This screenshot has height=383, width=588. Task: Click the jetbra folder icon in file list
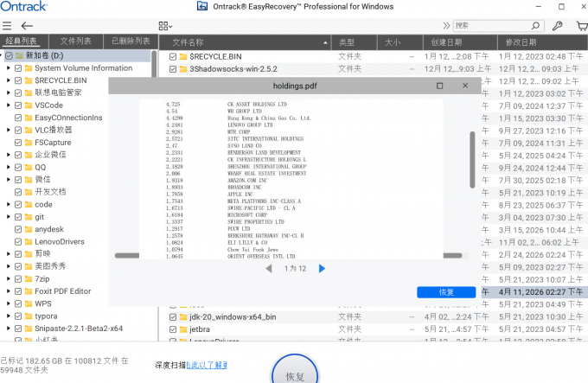(183, 329)
